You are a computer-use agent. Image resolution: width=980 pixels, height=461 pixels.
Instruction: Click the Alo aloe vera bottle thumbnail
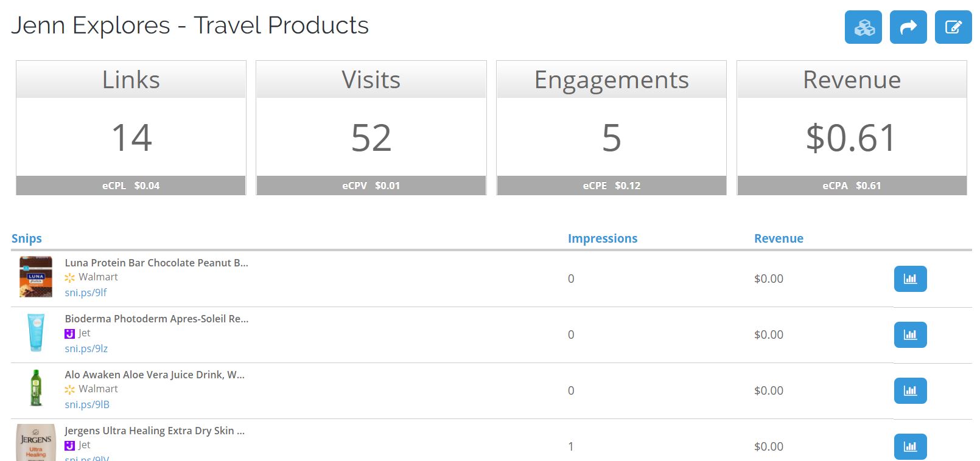36,388
